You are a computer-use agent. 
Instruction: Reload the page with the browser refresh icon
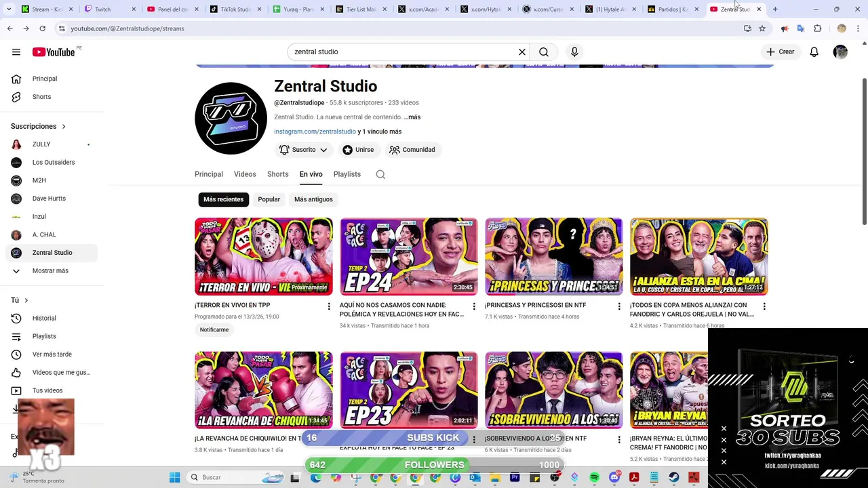click(42, 28)
